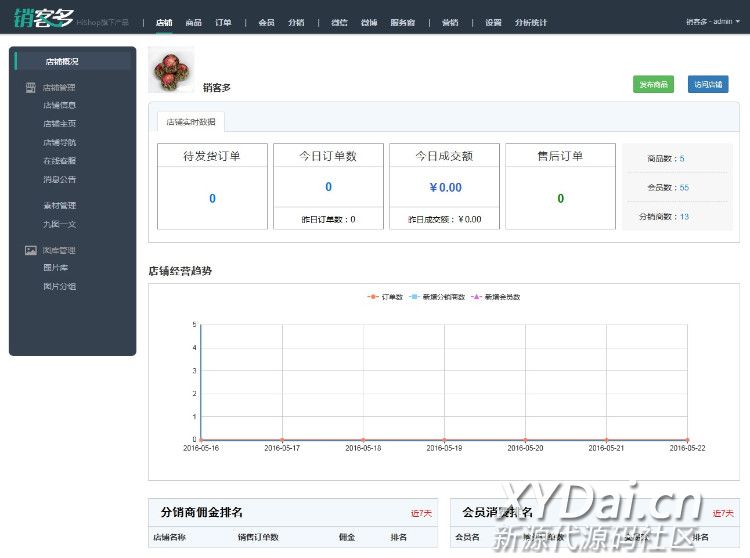The image size is (750, 558).
Task: Open the 订单 top menu
Action: (223, 22)
